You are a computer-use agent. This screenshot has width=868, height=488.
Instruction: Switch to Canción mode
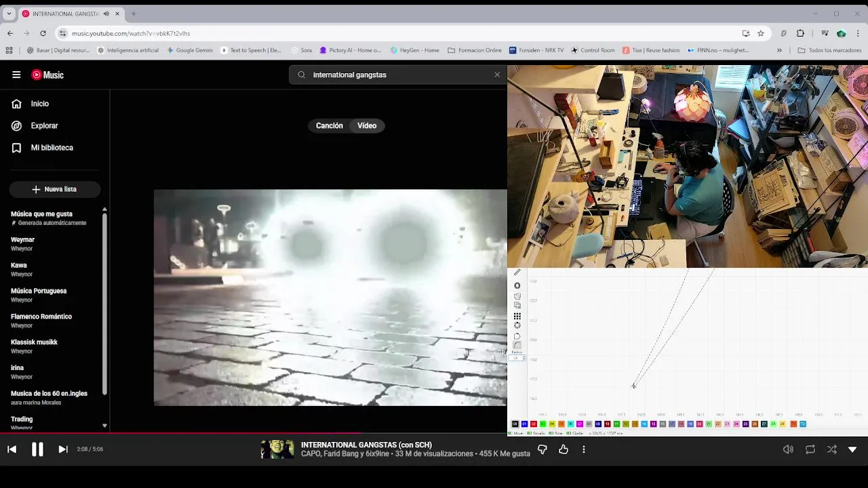click(x=329, y=125)
